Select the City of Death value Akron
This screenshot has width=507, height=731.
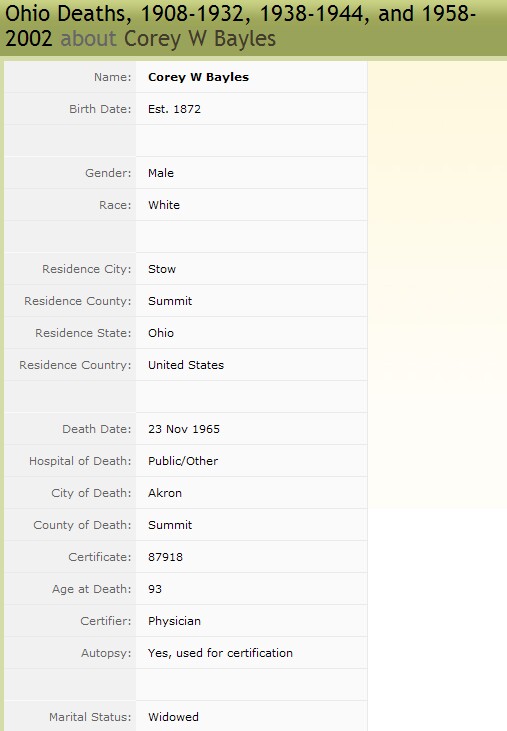point(165,493)
